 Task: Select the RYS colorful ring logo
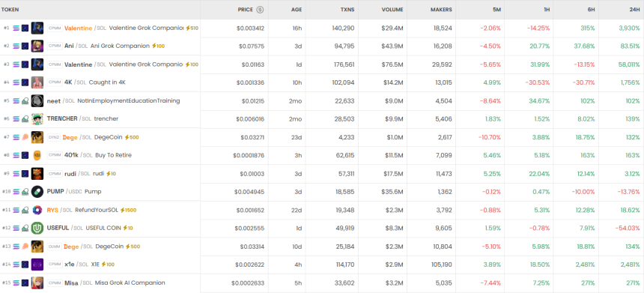(37, 210)
